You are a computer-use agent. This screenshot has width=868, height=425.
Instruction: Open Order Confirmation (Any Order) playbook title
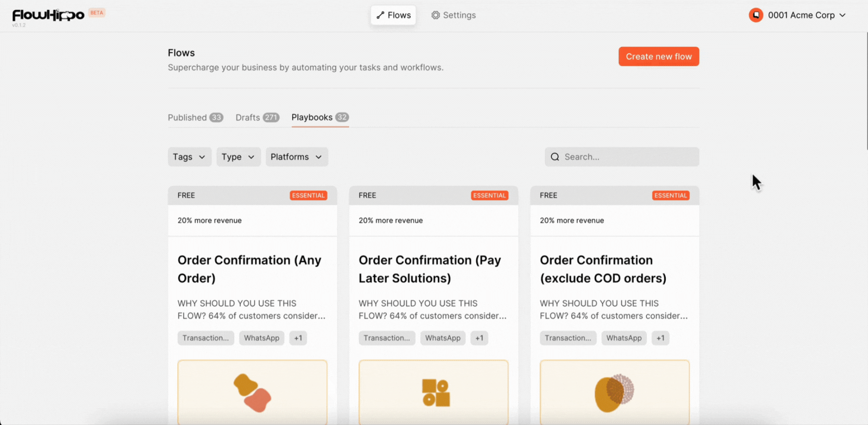[x=249, y=269]
